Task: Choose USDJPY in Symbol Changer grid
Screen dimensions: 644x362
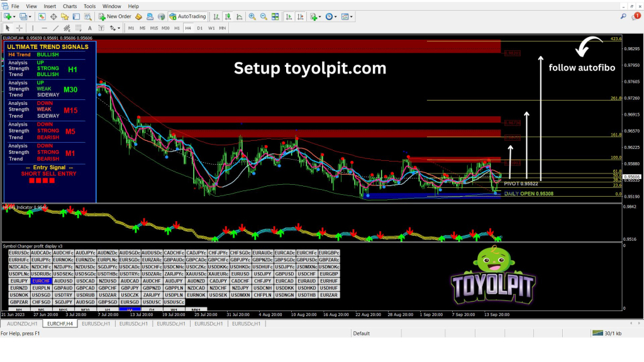Action: (x=262, y=274)
